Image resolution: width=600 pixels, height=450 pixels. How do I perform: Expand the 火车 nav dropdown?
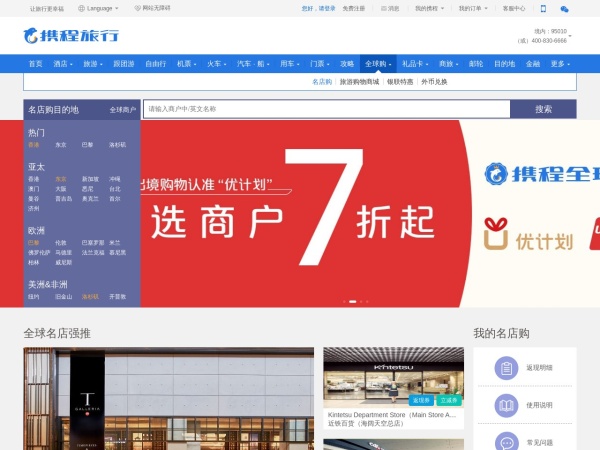225,64
